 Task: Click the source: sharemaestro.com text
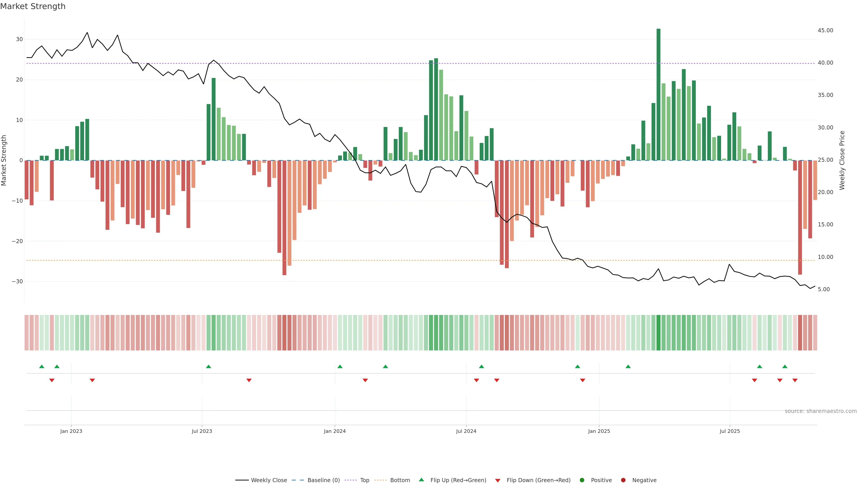(821, 411)
